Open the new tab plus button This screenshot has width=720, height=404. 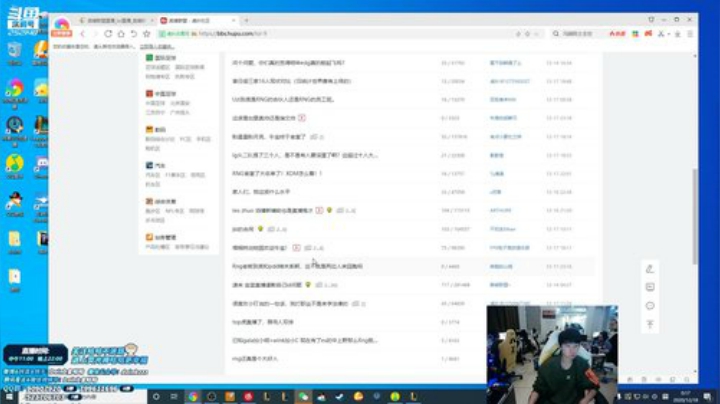click(246, 20)
